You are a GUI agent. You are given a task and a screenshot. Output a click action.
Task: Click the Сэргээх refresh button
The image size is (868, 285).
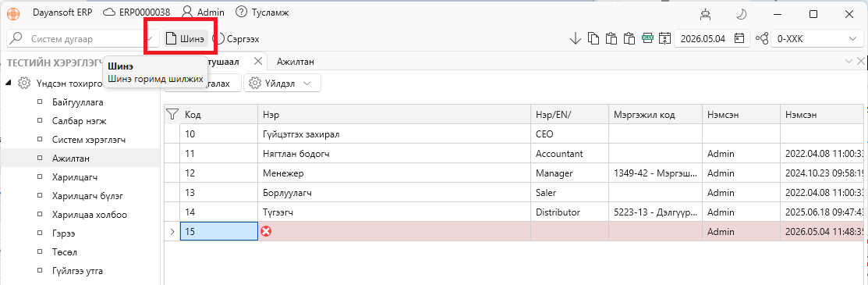(236, 39)
